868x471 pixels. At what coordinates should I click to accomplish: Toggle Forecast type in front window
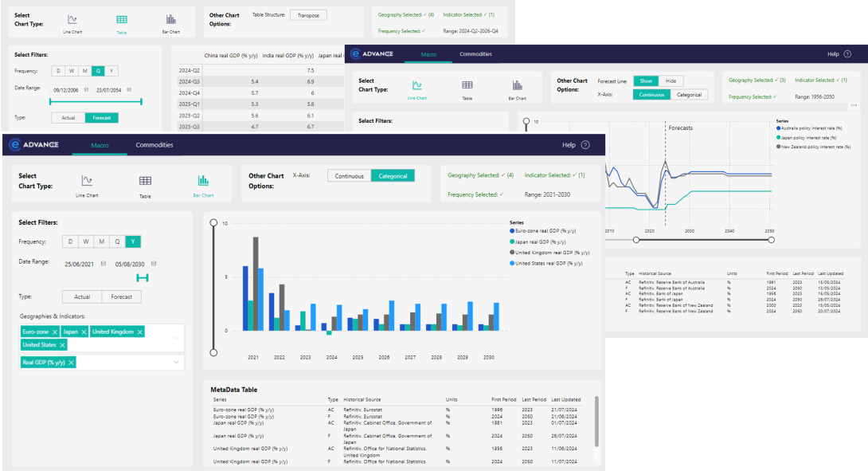point(122,296)
